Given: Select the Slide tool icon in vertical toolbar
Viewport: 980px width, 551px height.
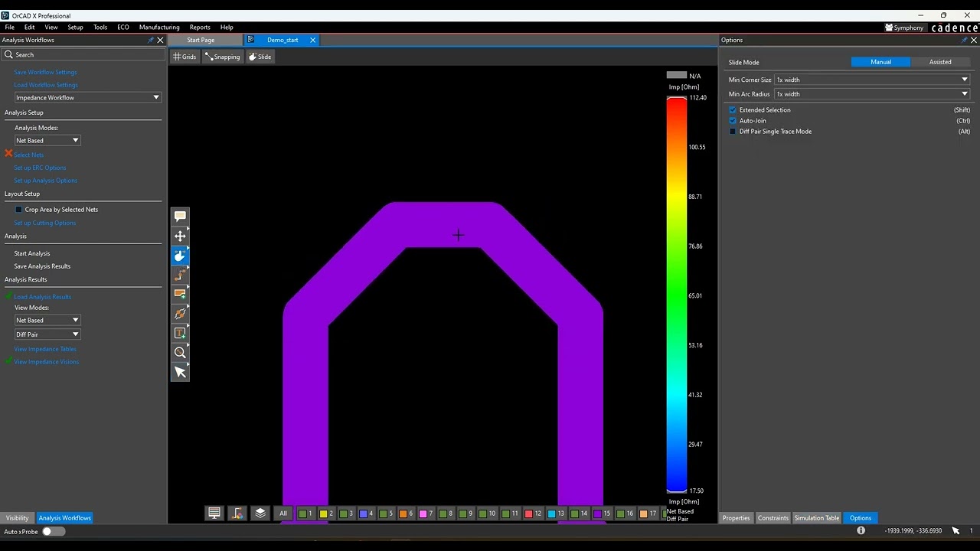Looking at the screenshot, I should click(x=180, y=256).
